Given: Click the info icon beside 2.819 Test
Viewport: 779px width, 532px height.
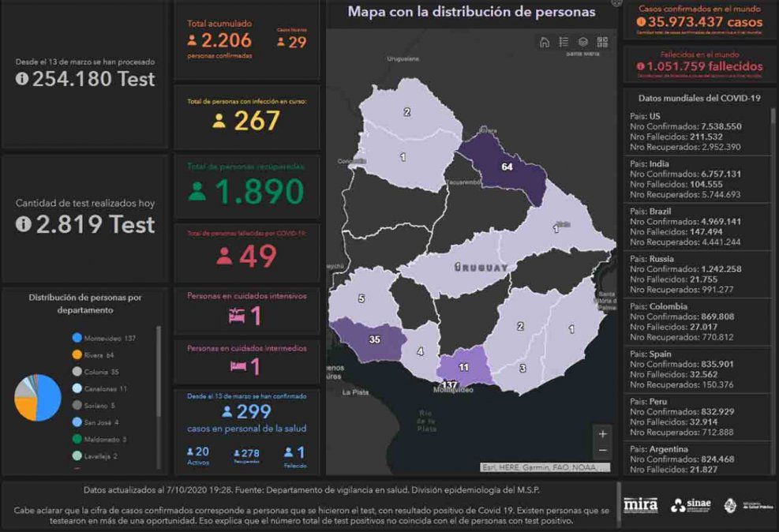Looking at the screenshot, I should click(23, 224).
